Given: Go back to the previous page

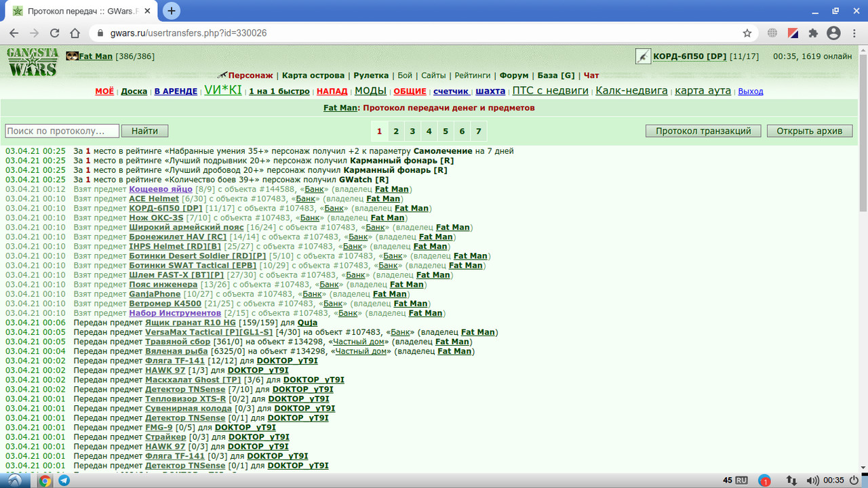Looking at the screenshot, I should pos(14,33).
